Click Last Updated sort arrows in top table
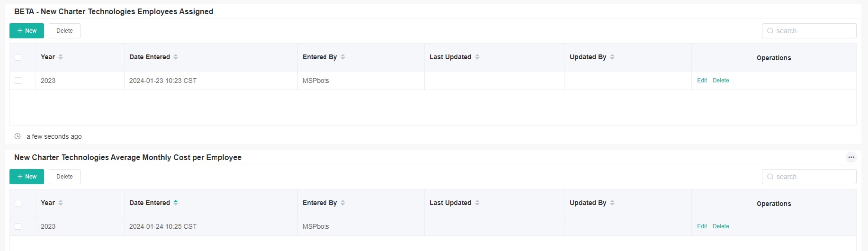 click(477, 57)
